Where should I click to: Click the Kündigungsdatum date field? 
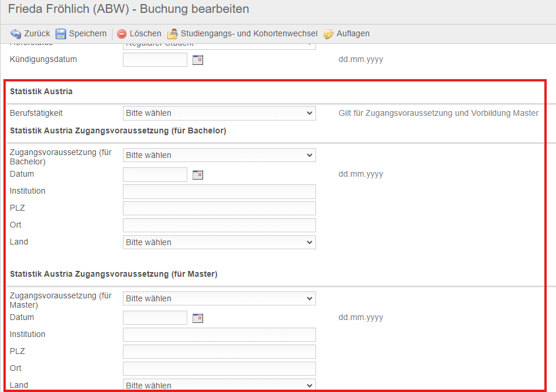155,60
